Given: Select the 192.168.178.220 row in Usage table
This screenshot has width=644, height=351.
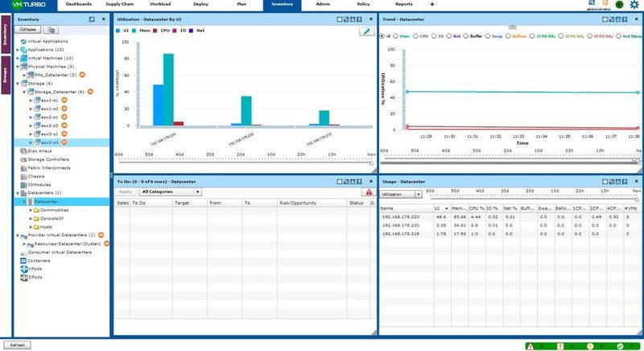Looking at the screenshot, I should pos(510,217).
